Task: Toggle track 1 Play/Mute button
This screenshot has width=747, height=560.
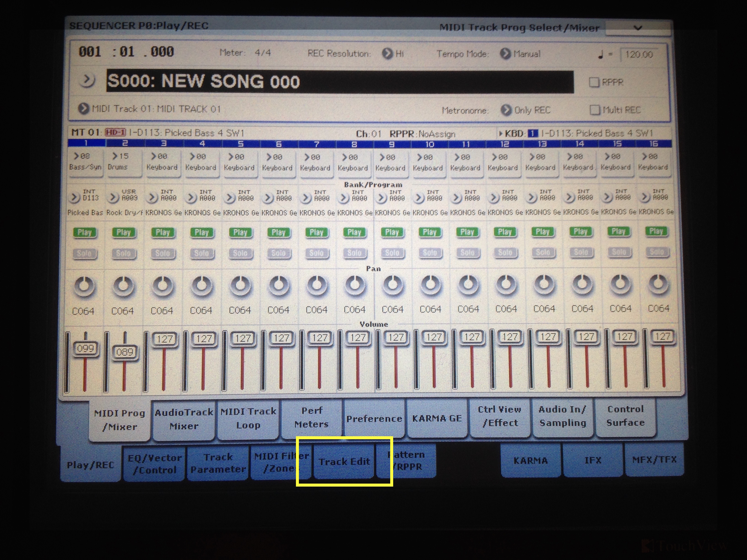Action: (84, 233)
